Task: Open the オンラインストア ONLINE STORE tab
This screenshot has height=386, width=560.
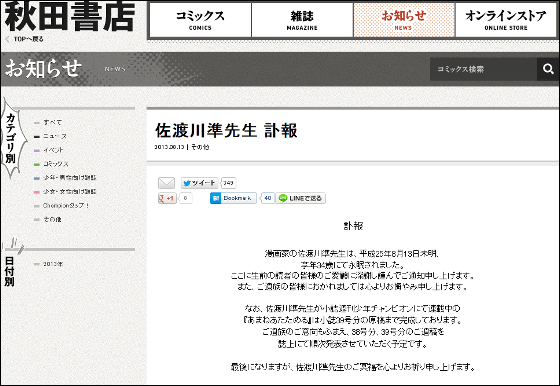Action: tap(506, 20)
